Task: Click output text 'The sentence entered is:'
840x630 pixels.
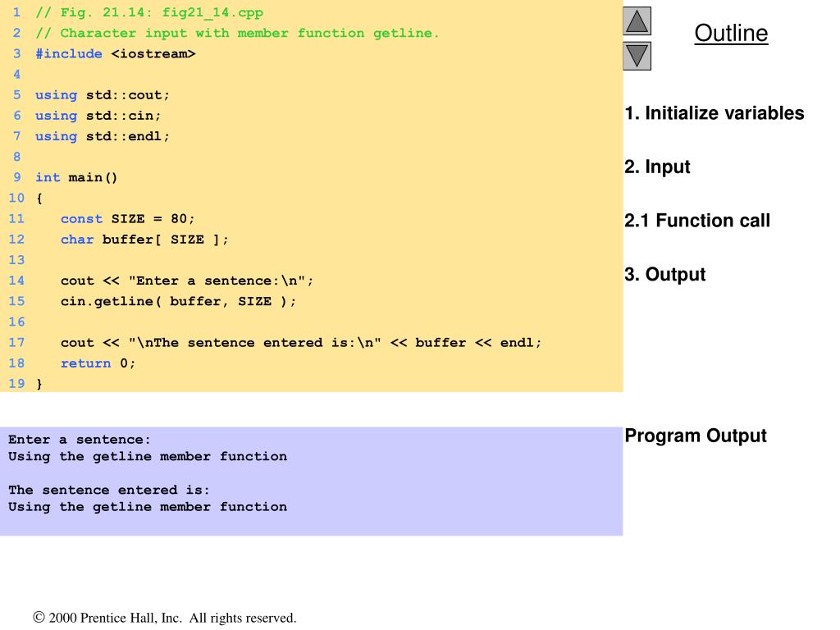Action: (109, 490)
